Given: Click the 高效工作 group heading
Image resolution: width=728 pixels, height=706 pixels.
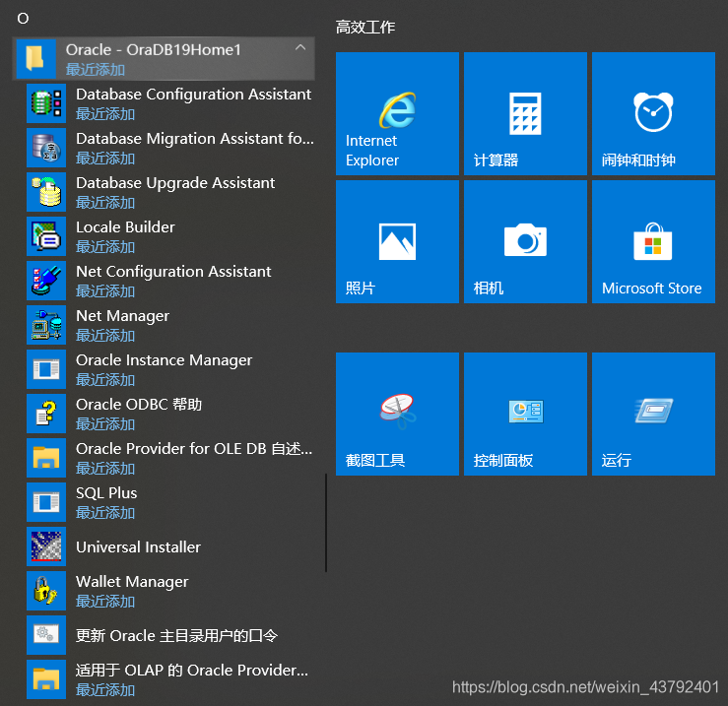Looking at the screenshot, I should tap(365, 27).
